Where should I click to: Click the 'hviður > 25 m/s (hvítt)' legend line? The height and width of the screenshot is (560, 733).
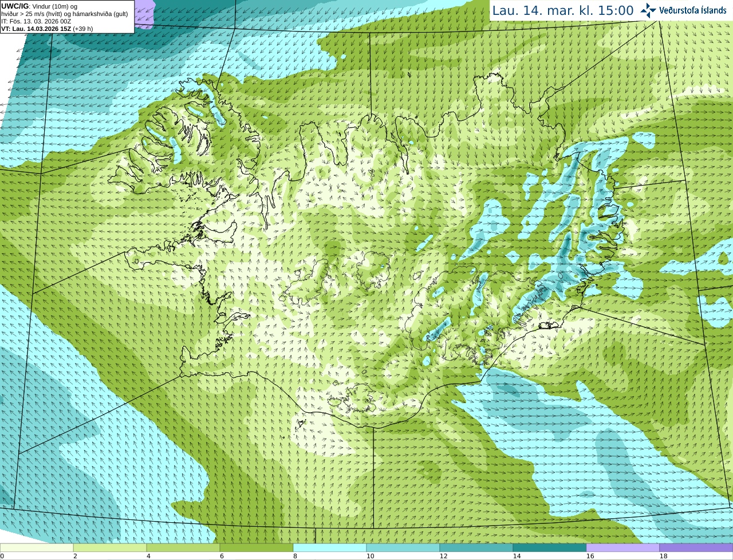64,14
